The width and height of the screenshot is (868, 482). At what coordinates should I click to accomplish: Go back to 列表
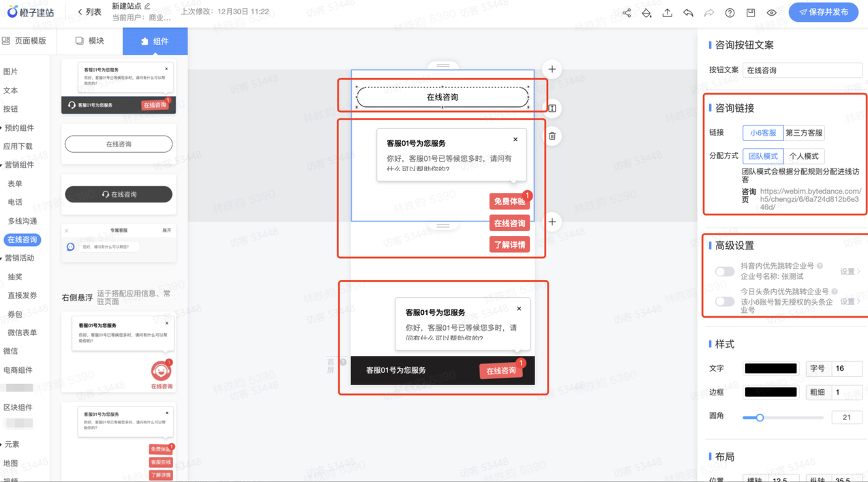[89, 12]
